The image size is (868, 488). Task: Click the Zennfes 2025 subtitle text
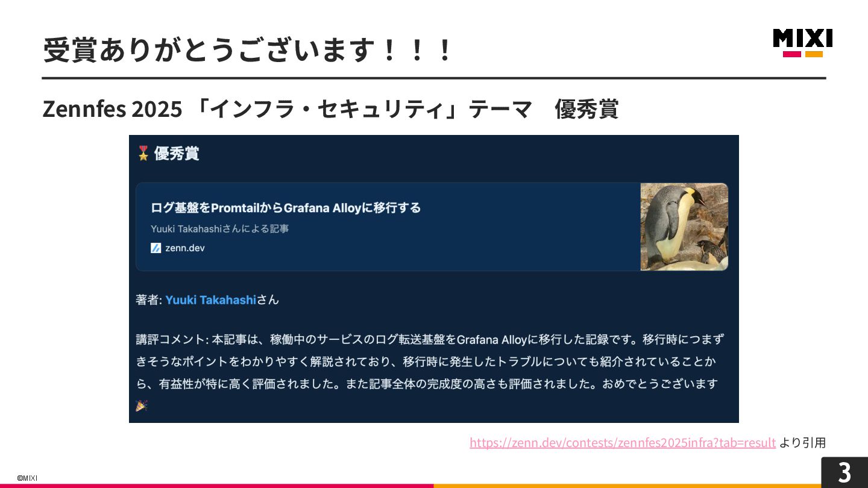330,109
